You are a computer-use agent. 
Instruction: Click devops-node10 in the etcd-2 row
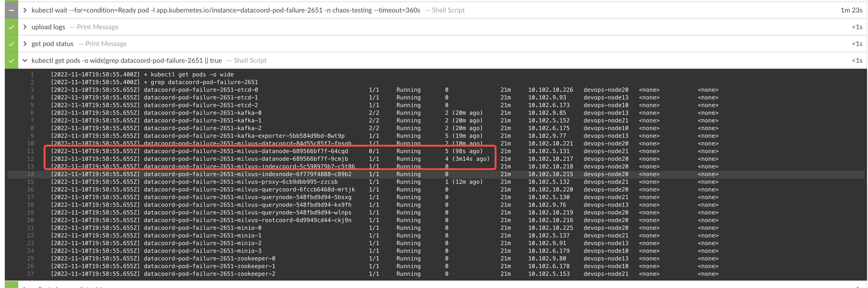(x=606, y=105)
